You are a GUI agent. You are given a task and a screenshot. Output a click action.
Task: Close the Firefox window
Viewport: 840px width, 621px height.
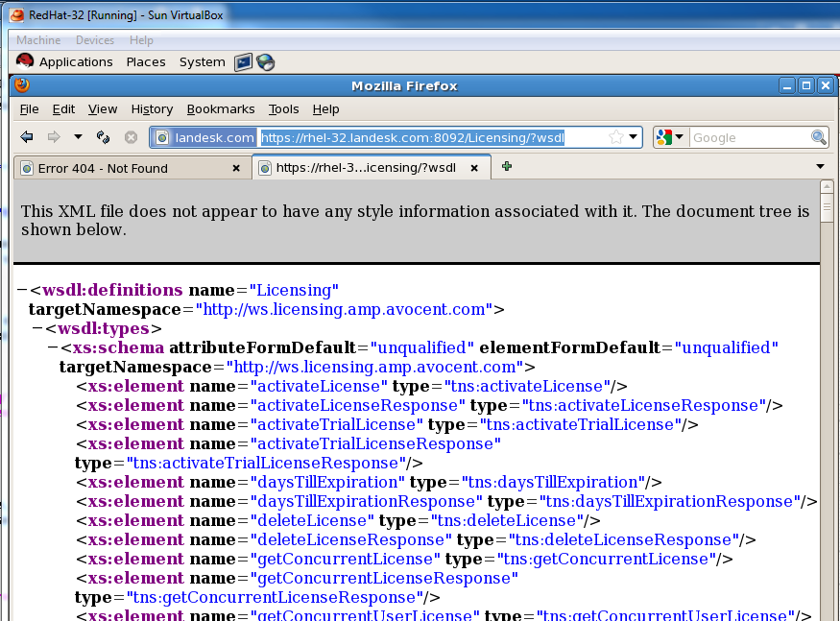(x=826, y=85)
